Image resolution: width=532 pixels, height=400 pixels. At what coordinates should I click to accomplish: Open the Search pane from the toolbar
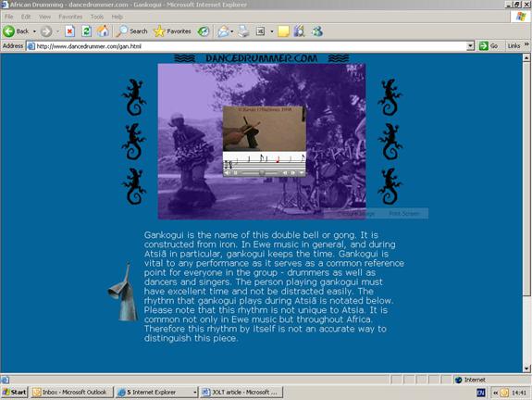(x=132, y=31)
